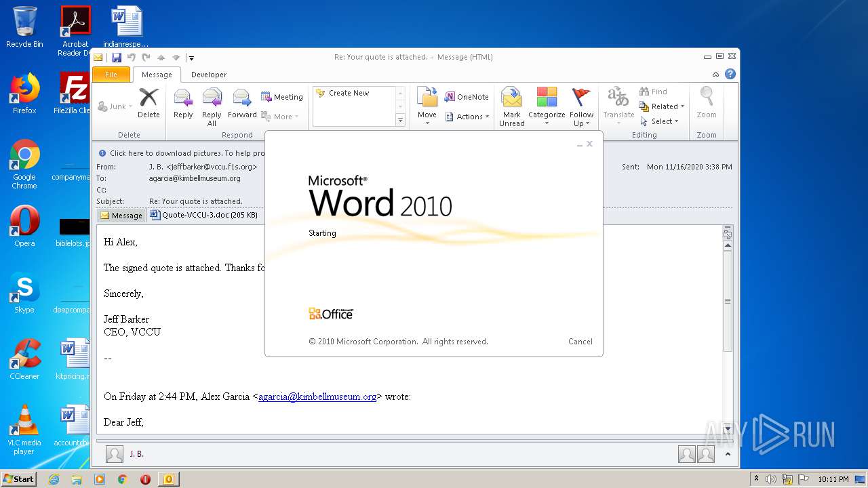Open the File tab
This screenshot has width=868, height=488.
111,75
